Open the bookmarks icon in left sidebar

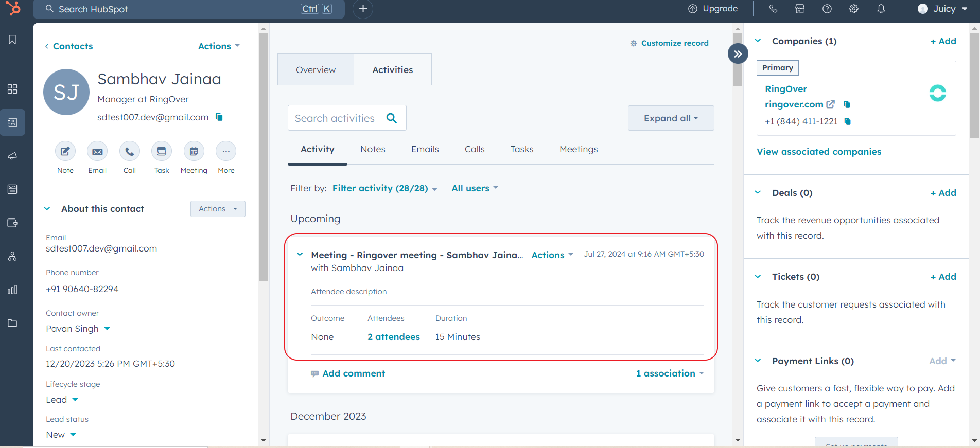coord(12,40)
